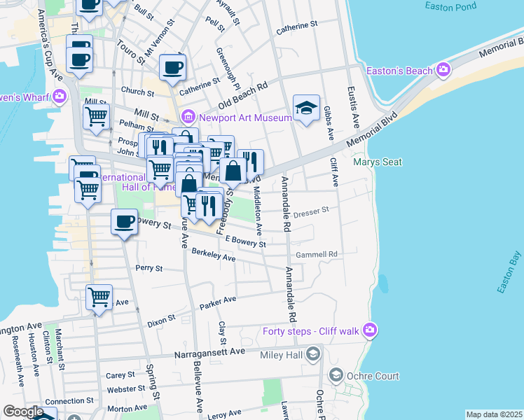This screenshot has height=420, width=524.
Task: Click the Church St label
Action: coord(138,92)
